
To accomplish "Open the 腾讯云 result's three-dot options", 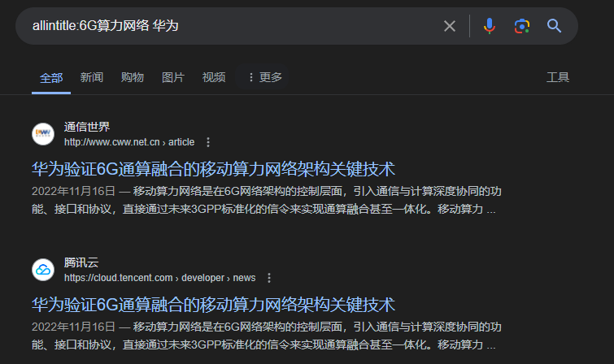I will click(x=269, y=278).
